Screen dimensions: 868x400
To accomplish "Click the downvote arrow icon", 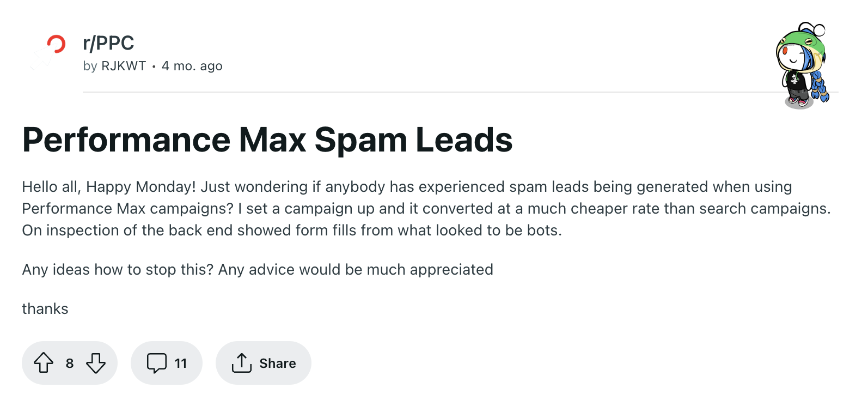I will pos(96,363).
